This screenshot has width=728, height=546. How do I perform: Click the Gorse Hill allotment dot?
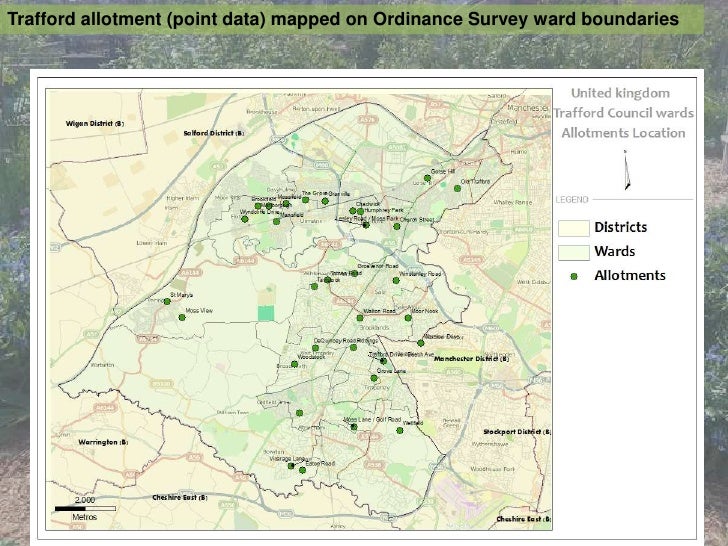click(427, 178)
